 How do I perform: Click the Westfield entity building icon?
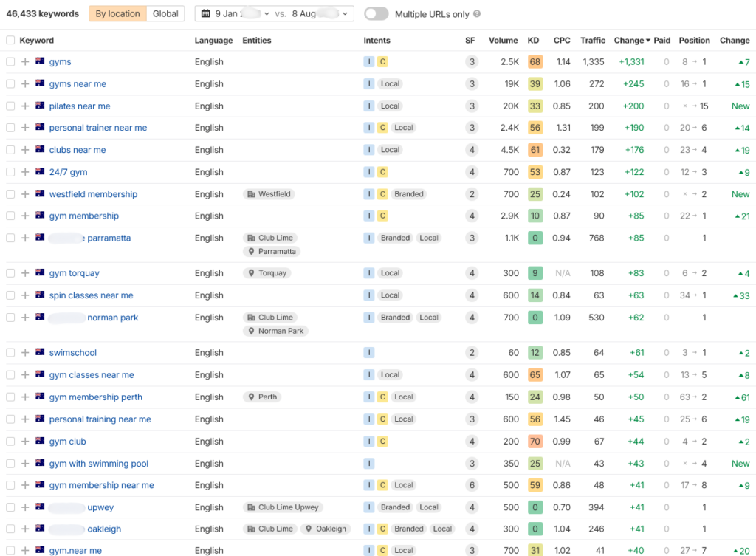click(251, 194)
